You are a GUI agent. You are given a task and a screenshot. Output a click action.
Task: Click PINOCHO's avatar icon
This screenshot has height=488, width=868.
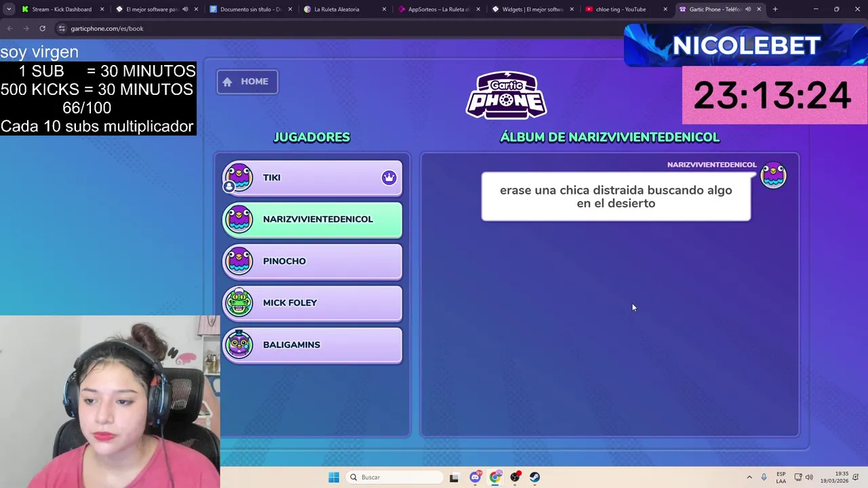coord(239,261)
